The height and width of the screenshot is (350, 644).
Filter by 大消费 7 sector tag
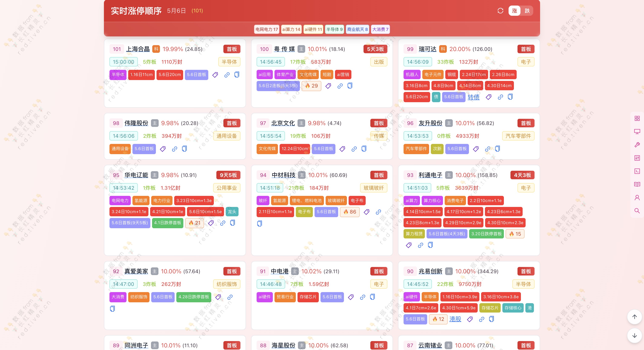(380, 29)
